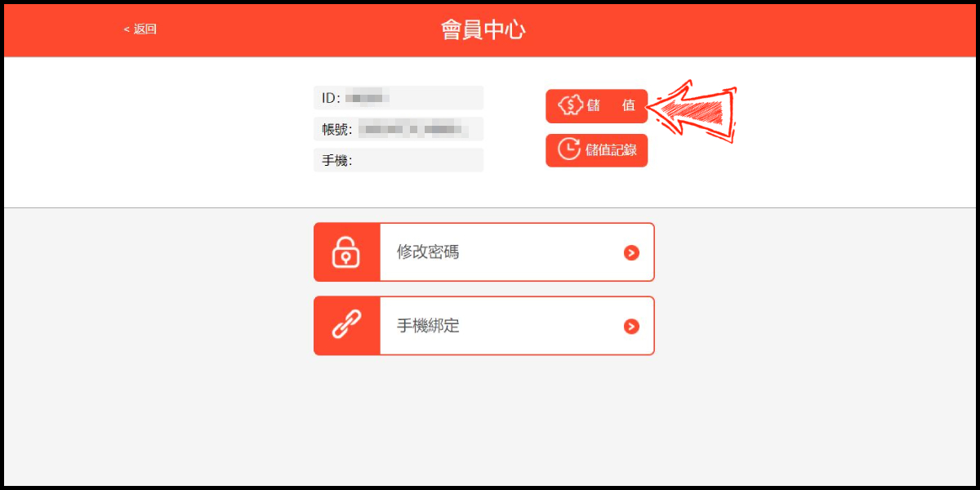Click the 手機: label text
Screen dimensions: 980x490
pos(336,160)
